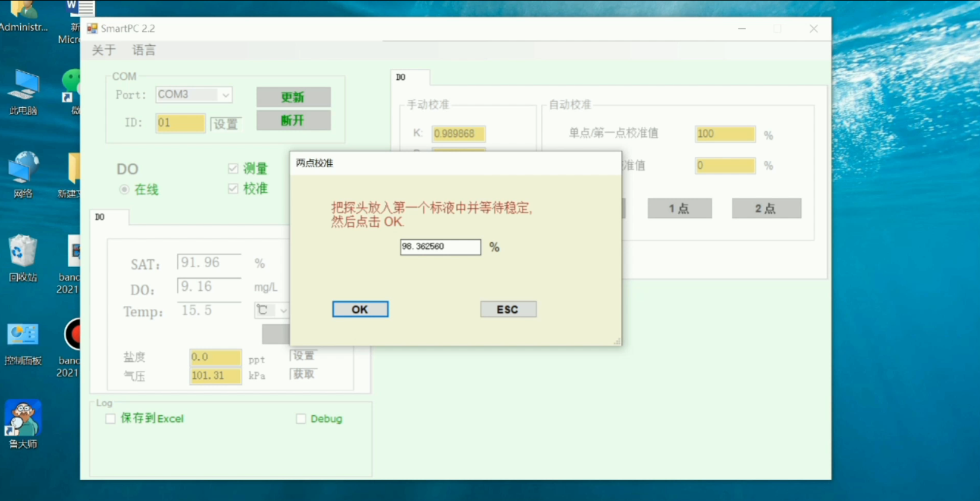Open the 关于 menu
The width and height of the screenshot is (980, 501).
click(104, 51)
